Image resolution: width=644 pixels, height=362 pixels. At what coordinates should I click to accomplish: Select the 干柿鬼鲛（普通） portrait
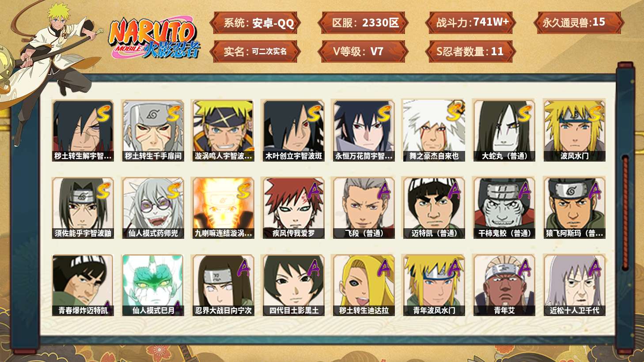[504, 208]
